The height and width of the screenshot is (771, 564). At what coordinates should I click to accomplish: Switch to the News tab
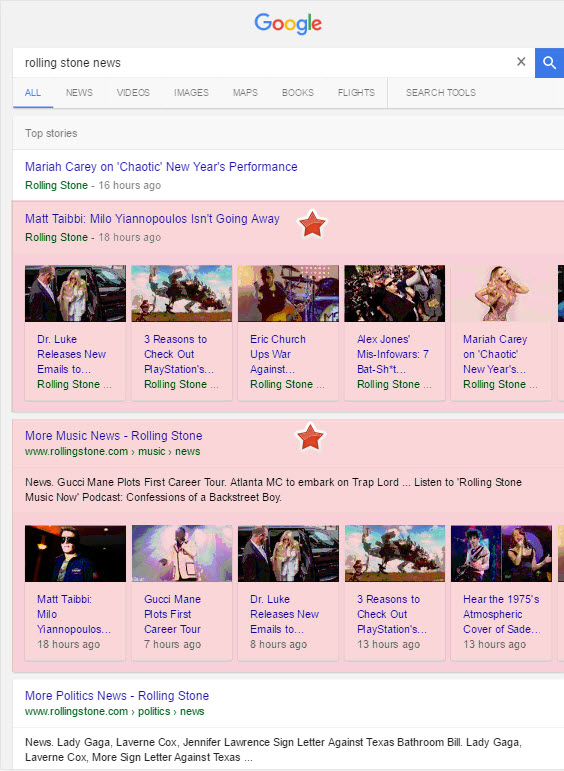pos(79,92)
